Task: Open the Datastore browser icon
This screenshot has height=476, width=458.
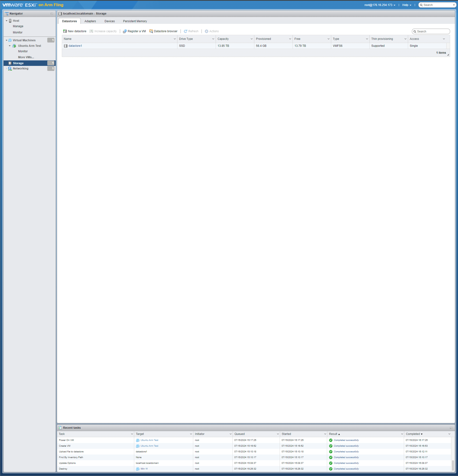Action: [151, 31]
